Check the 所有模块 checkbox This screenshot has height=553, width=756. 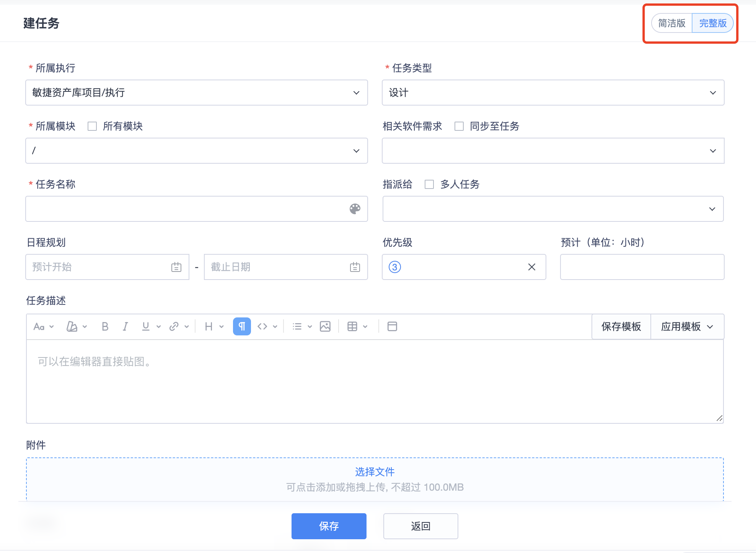click(92, 126)
